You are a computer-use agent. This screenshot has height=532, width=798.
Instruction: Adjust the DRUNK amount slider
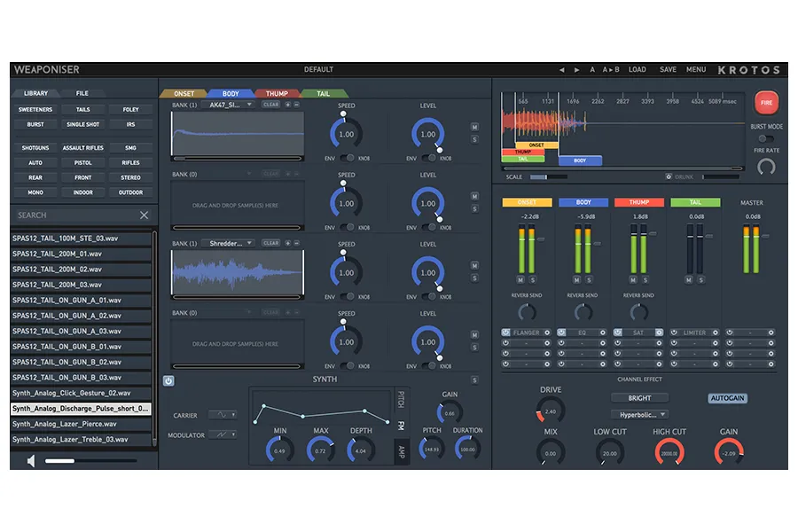(x=720, y=177)
